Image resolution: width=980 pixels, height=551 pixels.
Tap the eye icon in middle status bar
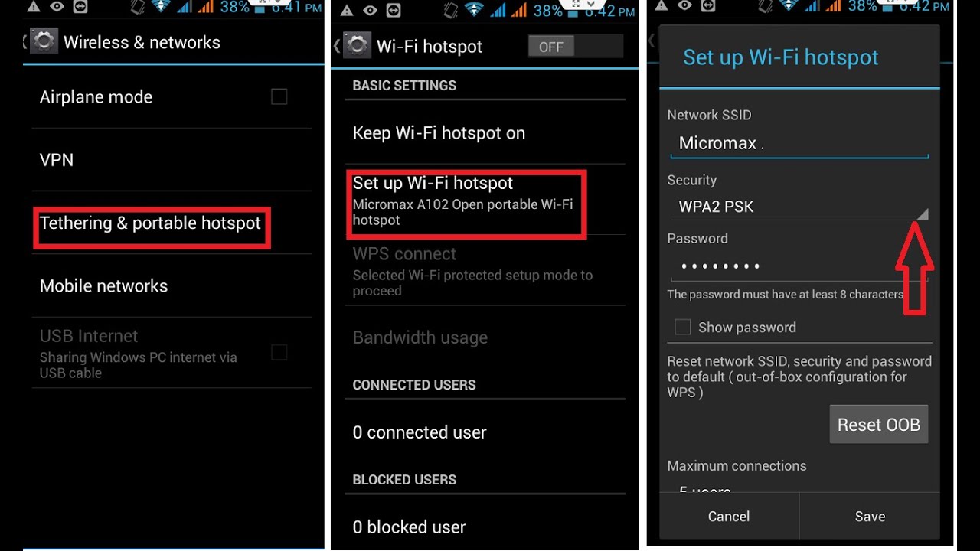[370, 11]
